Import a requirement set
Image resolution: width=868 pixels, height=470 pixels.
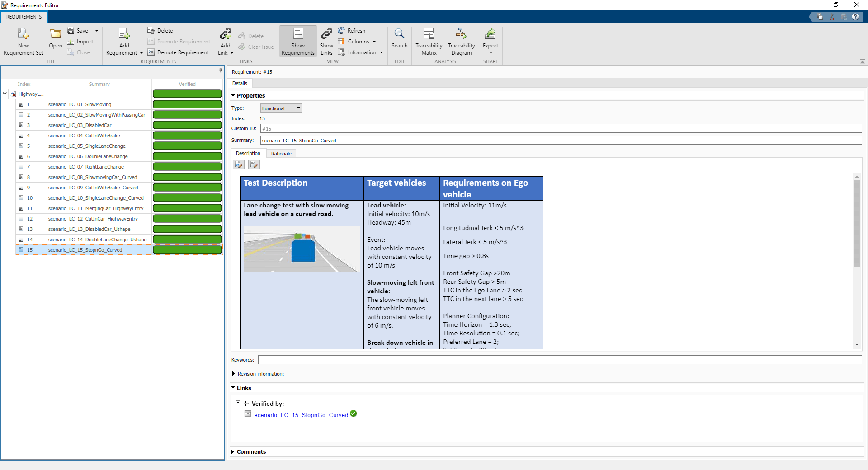tap(81, 41)
